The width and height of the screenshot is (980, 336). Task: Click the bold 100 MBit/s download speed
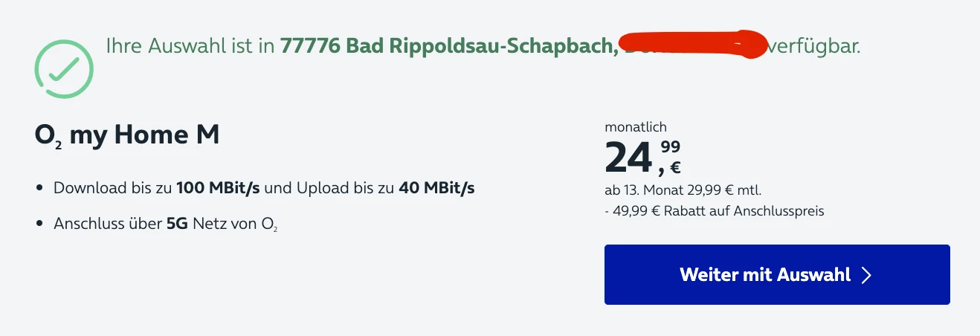click(x=218, y=188)
